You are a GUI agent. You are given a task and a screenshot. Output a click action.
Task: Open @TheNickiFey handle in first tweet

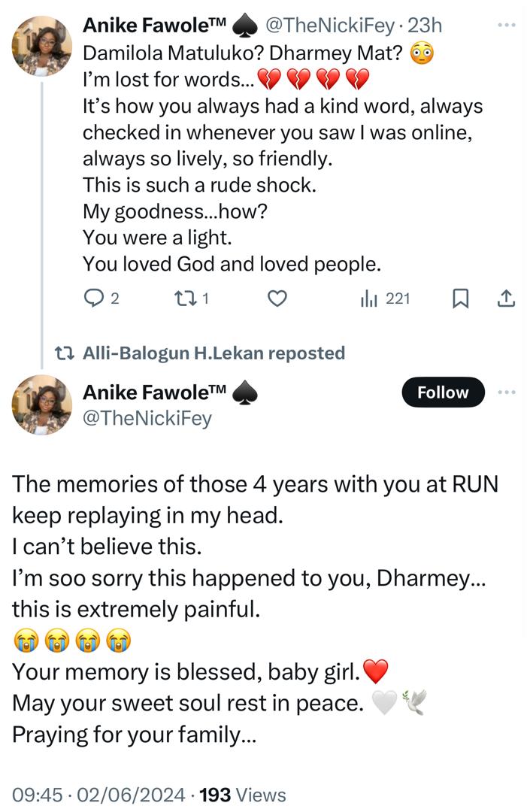click(x=329, y=26)
